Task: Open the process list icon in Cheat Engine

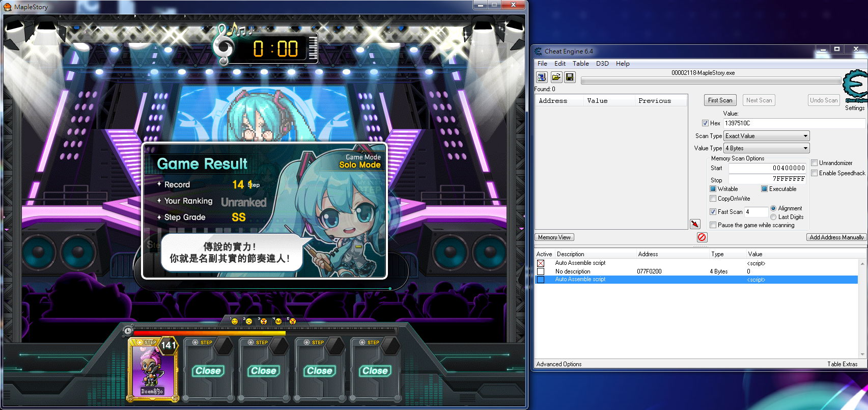Action: [x=542, y=77]
